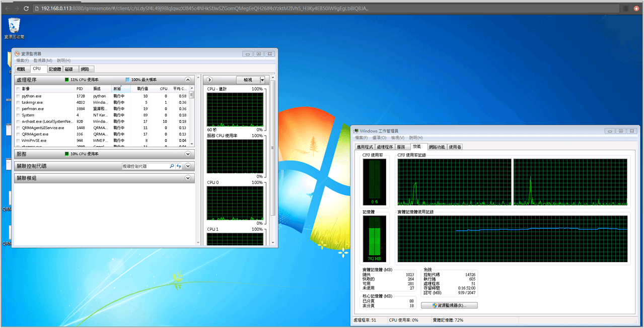Viewport: 644px width, 328px height.
Task: Click the 記憶體 742 MB meter
Action: coord(374,239)
